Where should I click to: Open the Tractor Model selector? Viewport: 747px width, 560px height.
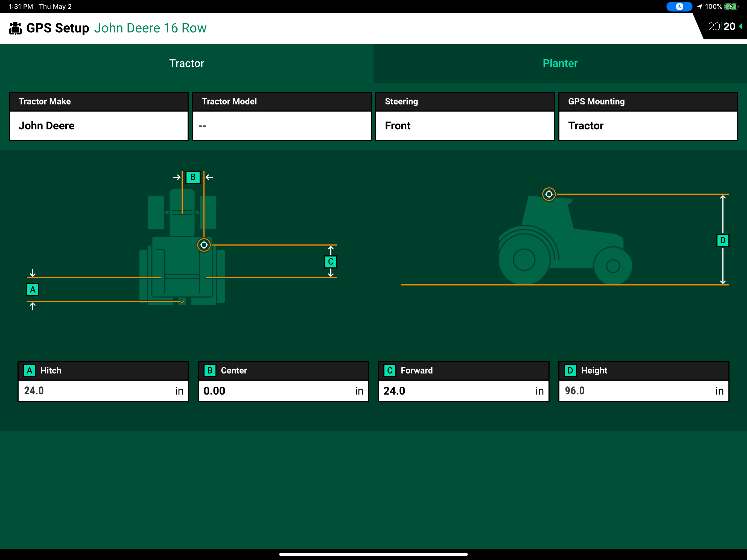point(282,116)
